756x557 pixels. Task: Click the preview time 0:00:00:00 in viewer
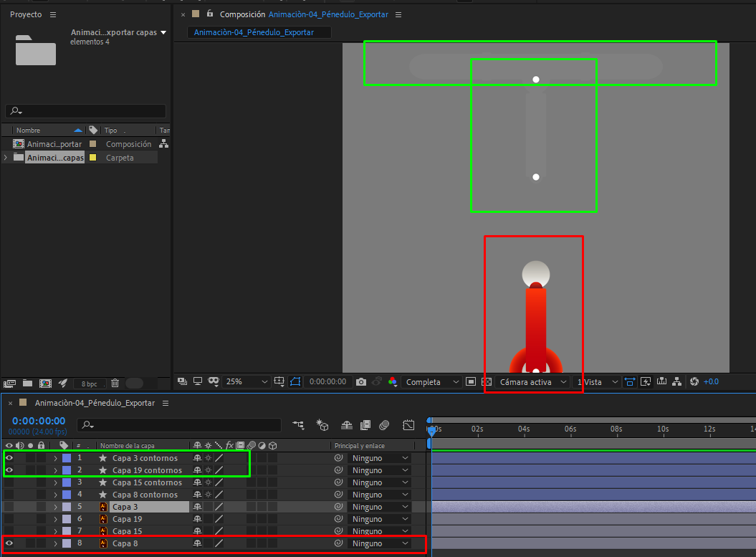click(x=328, y=381)
